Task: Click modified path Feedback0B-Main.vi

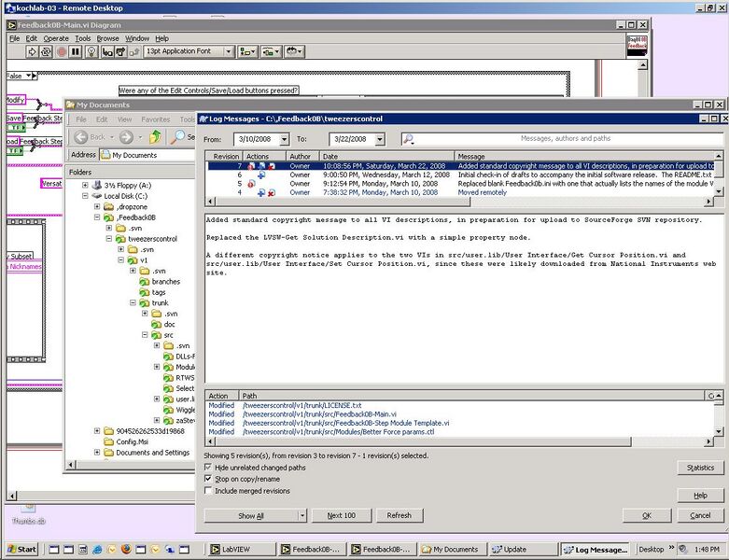Action: click(x=319, y=414)
